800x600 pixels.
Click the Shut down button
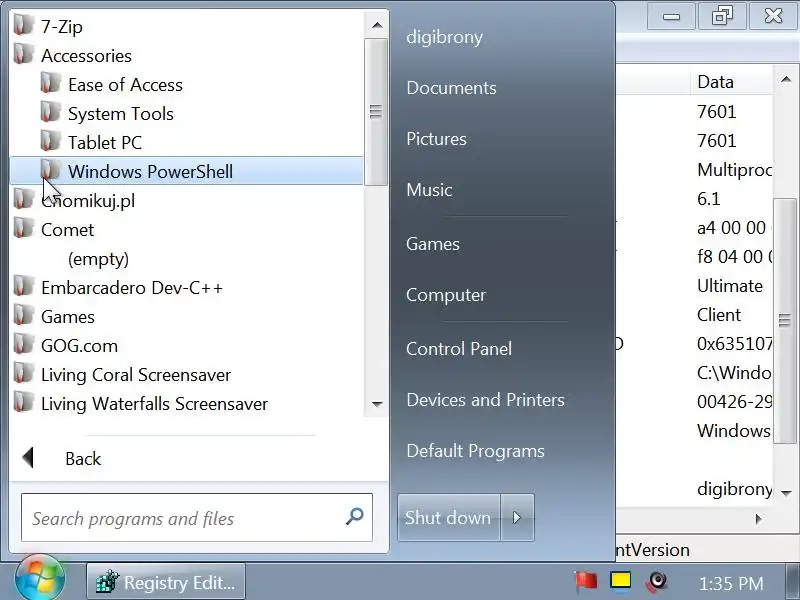click(x=448, y=517)
